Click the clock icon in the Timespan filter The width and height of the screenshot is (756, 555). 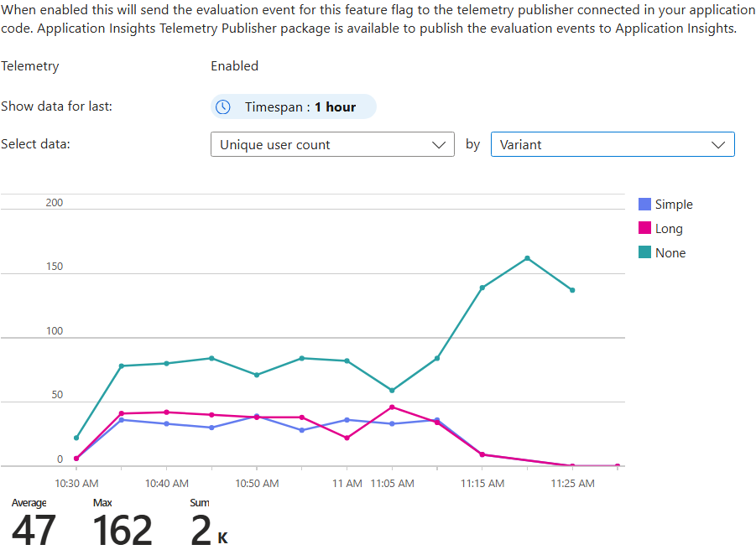[x=222, y=106]
